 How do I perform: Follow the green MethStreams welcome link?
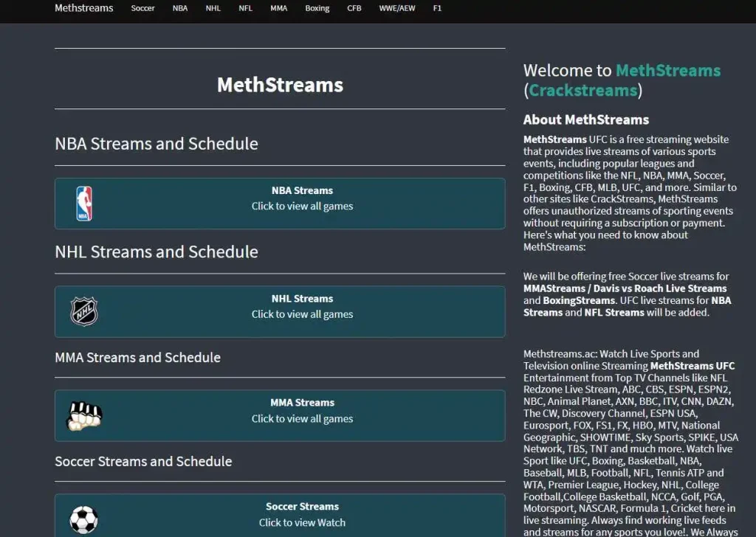click(x=667, y=71)
